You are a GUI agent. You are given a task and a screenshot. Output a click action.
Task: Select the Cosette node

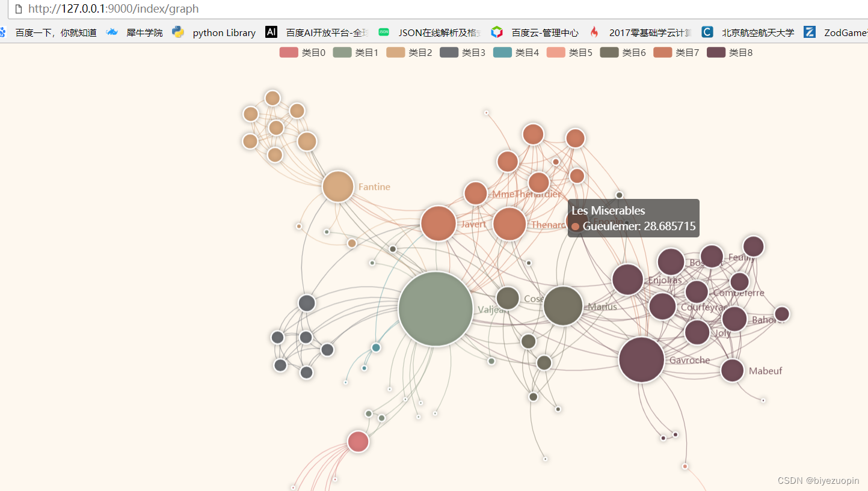[x=508, y=298]
